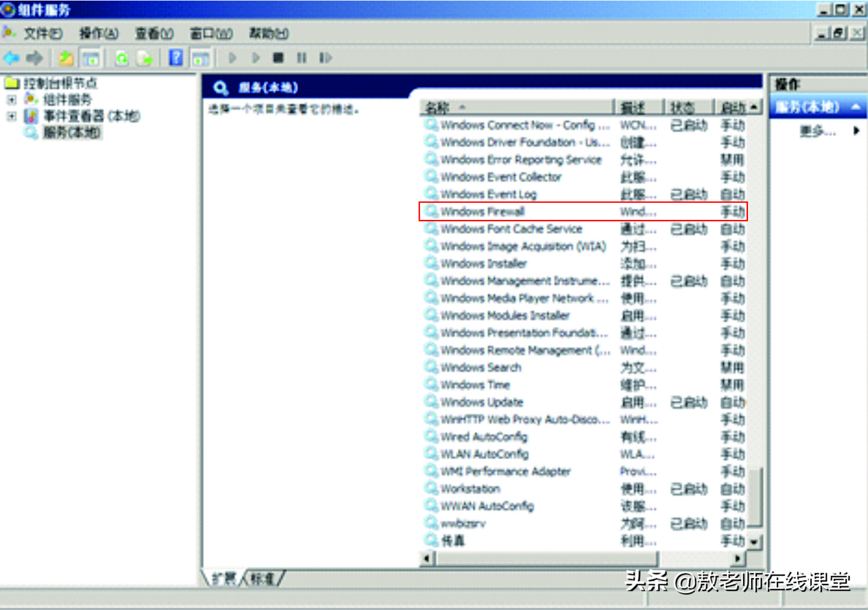Select the wwbizsrv service
Image resolution: width=868 pixels, height=610 pixels.
tap(583, 523)
